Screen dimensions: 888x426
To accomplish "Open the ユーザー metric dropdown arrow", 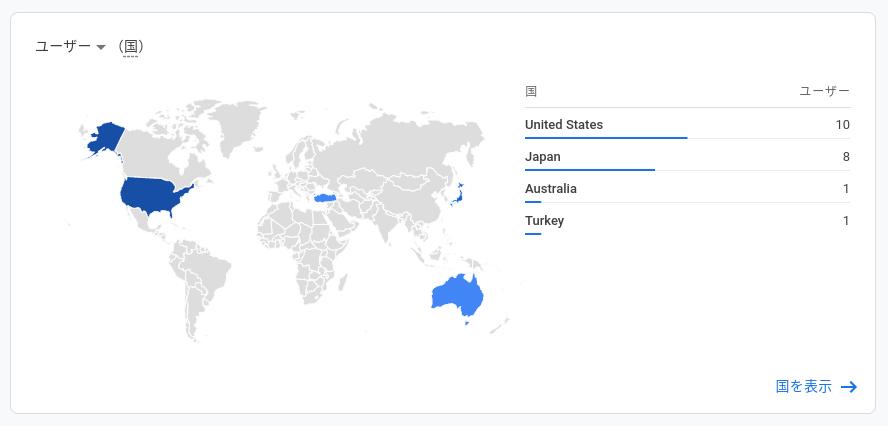I will click(x=101, y=47).
